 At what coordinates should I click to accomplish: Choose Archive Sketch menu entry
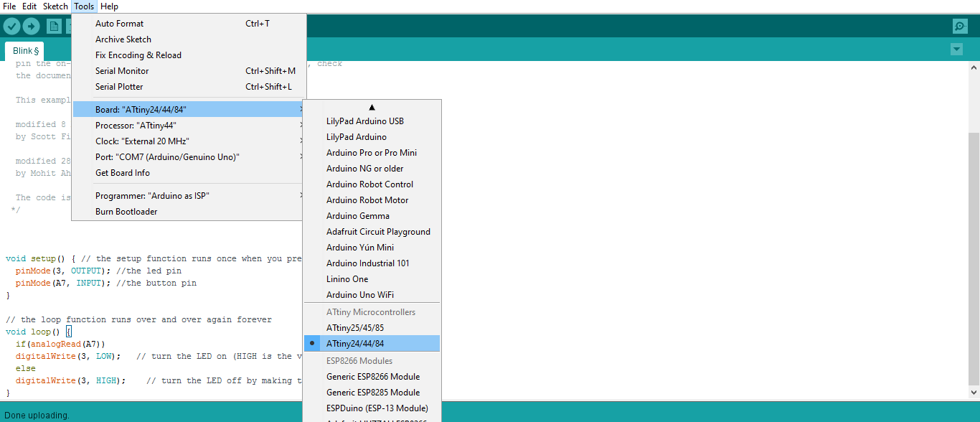point(189,39)
